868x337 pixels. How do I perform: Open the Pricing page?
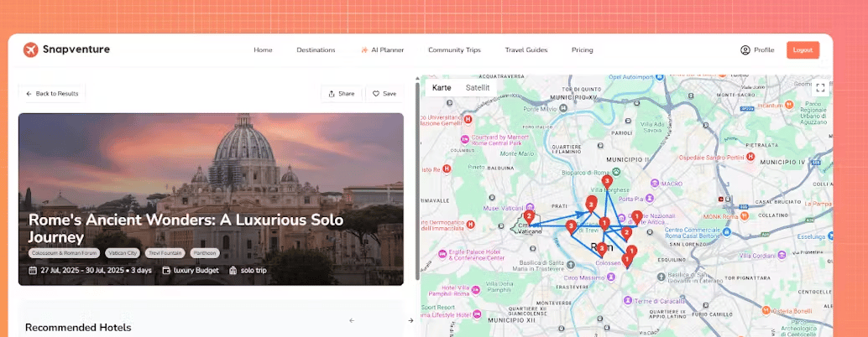pyautogui.click(x=582, y=50)
